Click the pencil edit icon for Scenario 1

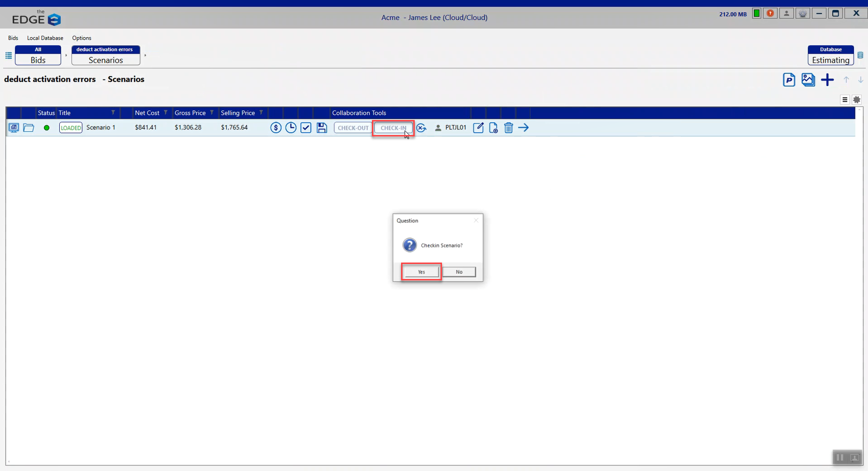tap(478, 128)
